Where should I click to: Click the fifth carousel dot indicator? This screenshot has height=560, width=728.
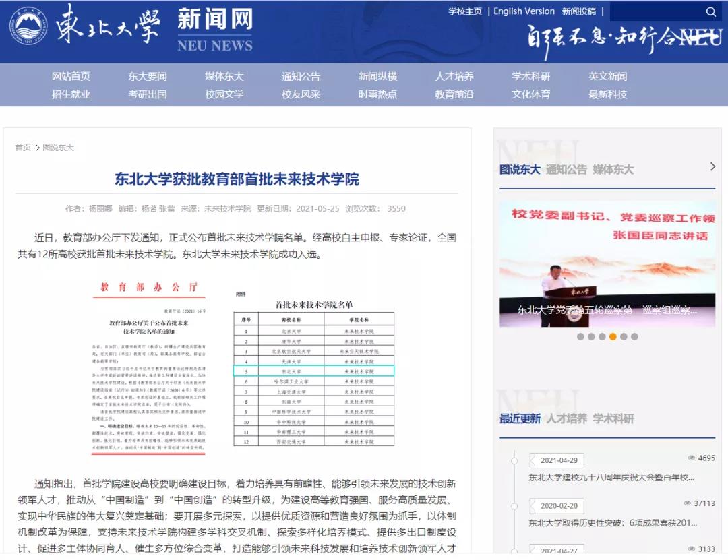(624, 337)
